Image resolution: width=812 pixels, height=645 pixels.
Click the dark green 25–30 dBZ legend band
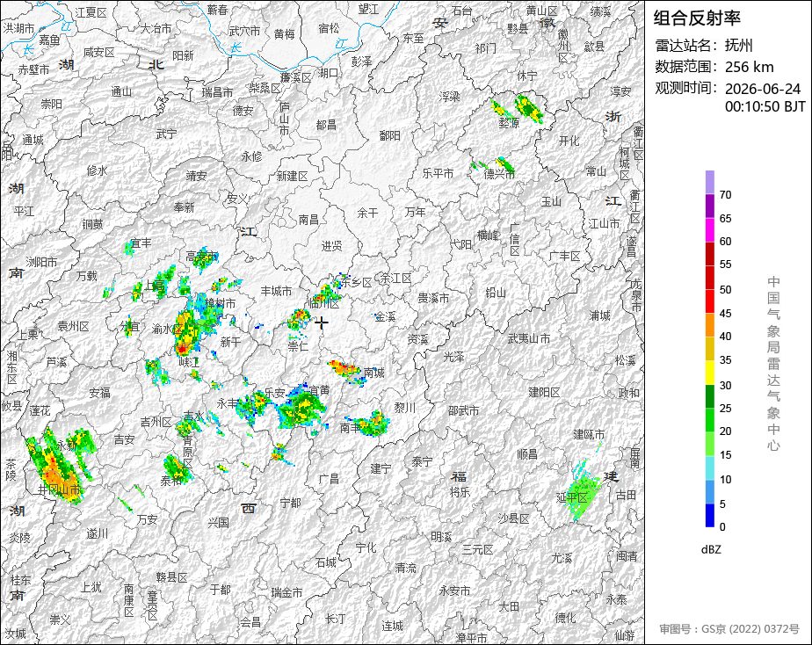coord(709,396)
